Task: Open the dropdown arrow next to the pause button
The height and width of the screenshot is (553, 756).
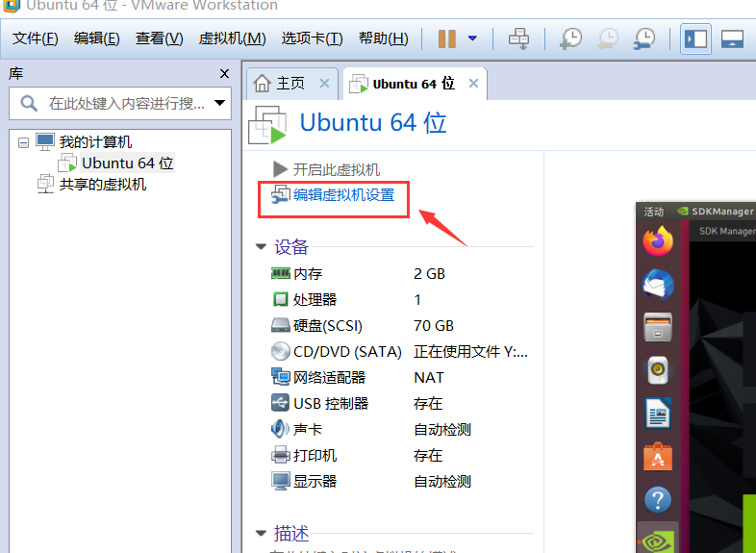Action: click(x=472, y=38)
